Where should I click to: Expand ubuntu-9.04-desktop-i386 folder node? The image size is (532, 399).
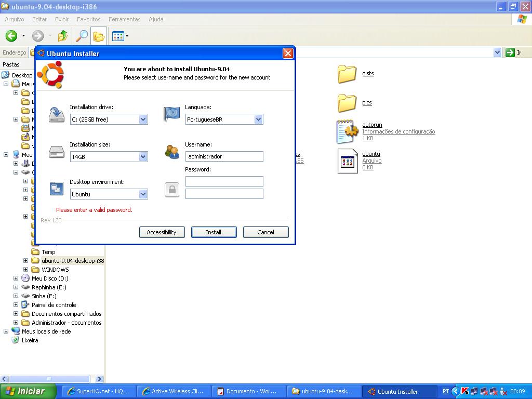click(26, 261)
